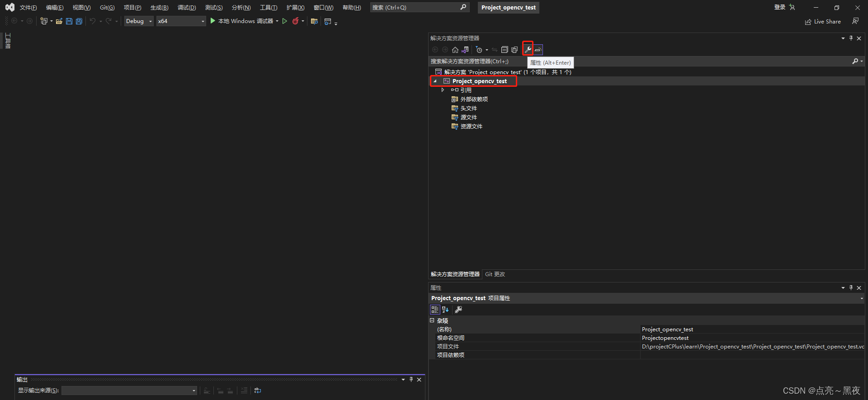The width and height of the screenshot is (868, 400).
Task: Click the window-with-house toolbar icon
Action: 328,21
